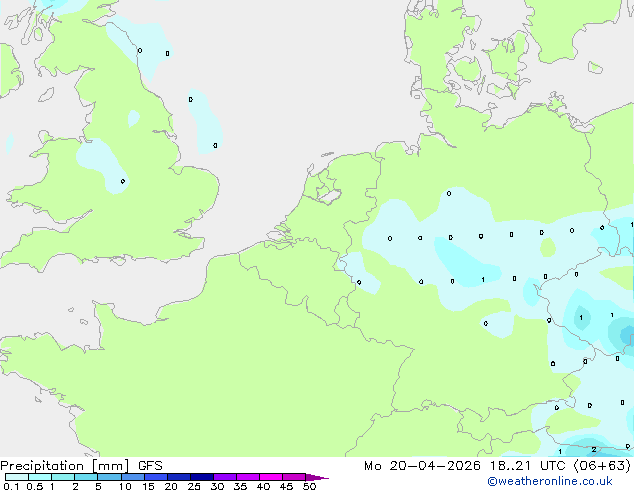Click the 35–40 mm legend swatch
The height and width of the screenshot is (490, 634).
pyautogui.click(x=248, y=477)
